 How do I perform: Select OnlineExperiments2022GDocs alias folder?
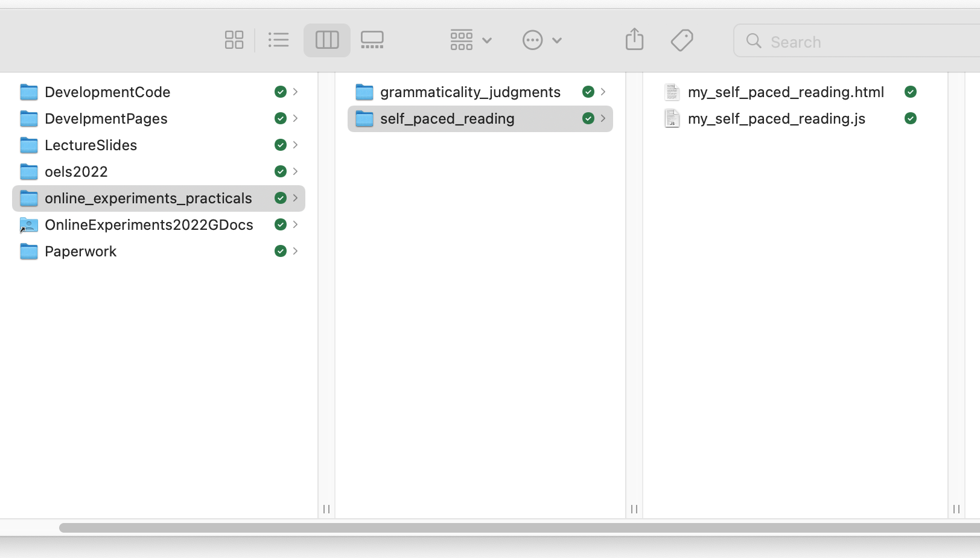click(x=159, y=225)
